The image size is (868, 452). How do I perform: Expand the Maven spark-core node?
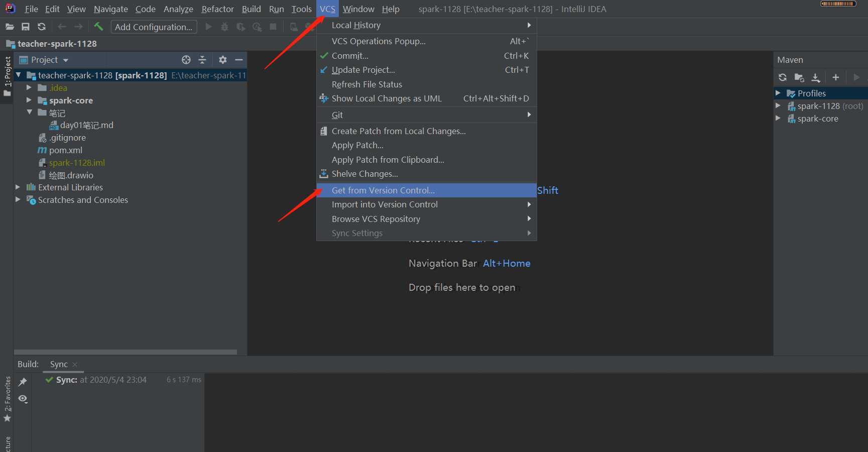pos(778,119)
